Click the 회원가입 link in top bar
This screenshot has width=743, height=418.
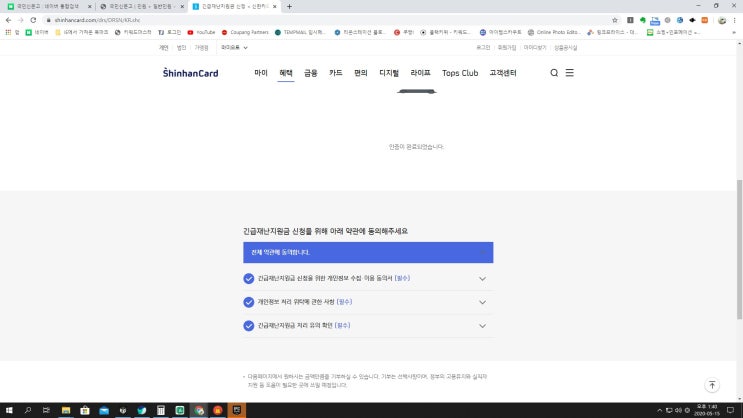(x=507, y=47)
